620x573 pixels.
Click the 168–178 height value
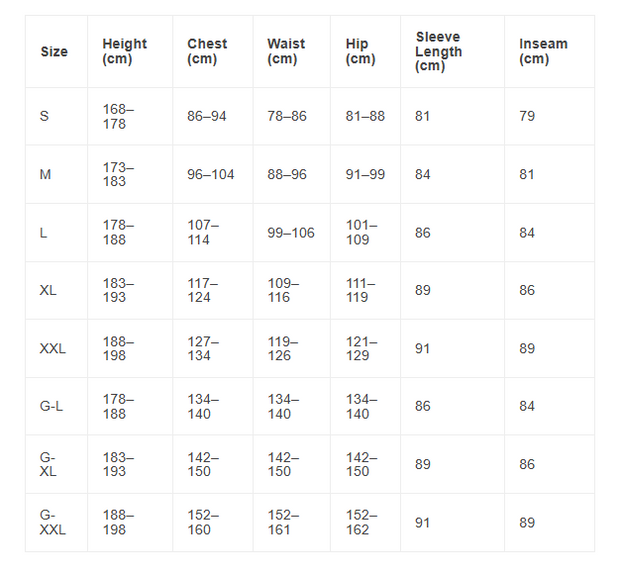[118, 116]
